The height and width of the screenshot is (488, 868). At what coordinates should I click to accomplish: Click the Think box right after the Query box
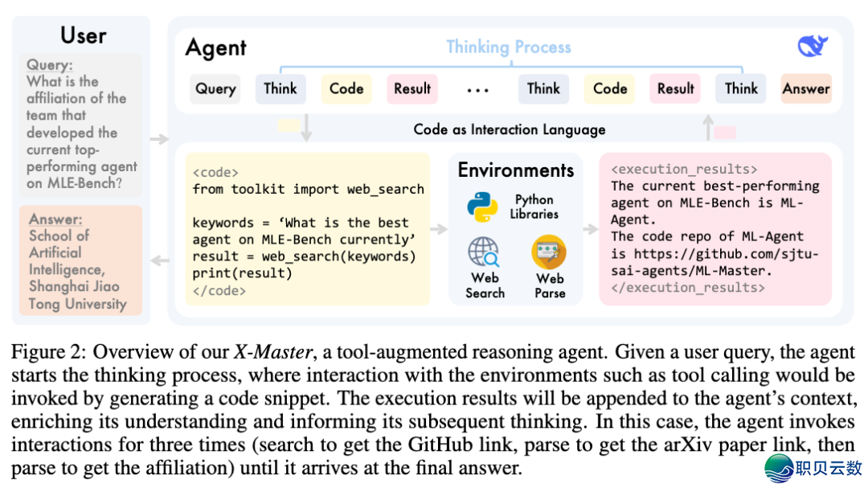click(x=280, y=88)
